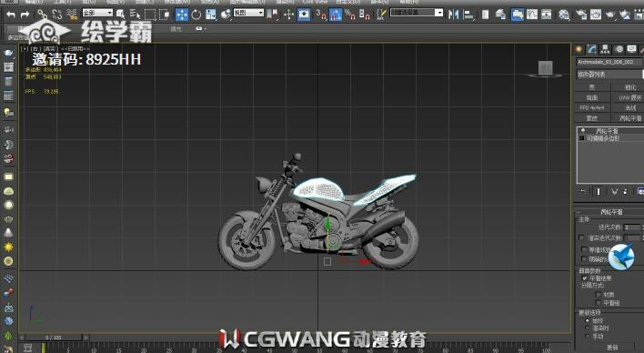Switch to the Motion command panel tab

619,49
